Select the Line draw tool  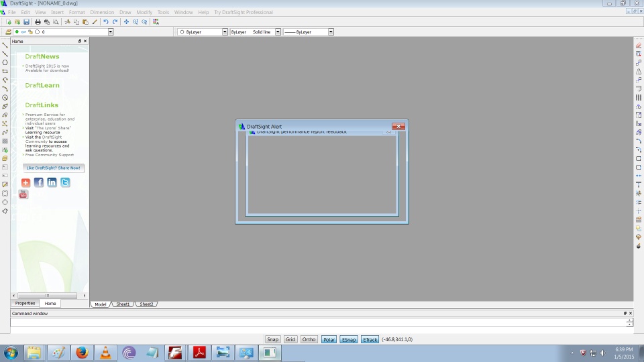click(x=5, y=45)
